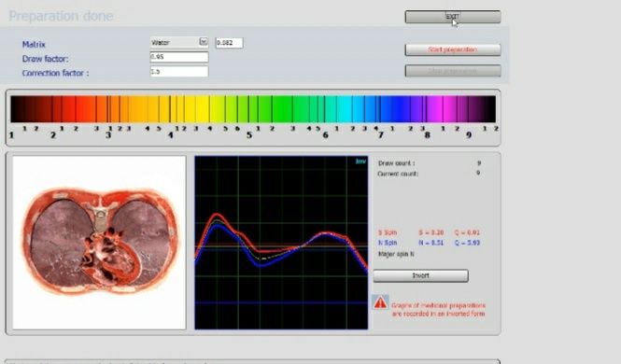
Task: Focus the Correction factor input field
Action: (179, 72)
